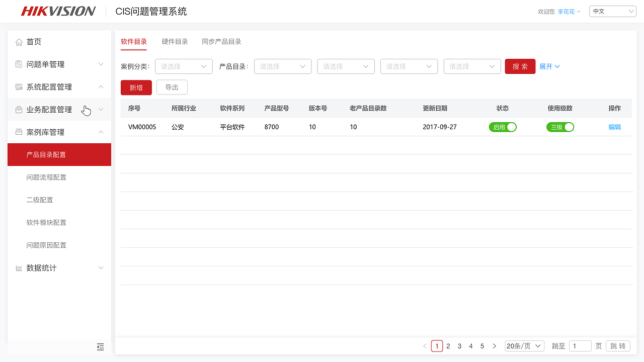644x362 pixels.
Task: Open the first 产品目录 dropdown
Action: pos(282,66)
